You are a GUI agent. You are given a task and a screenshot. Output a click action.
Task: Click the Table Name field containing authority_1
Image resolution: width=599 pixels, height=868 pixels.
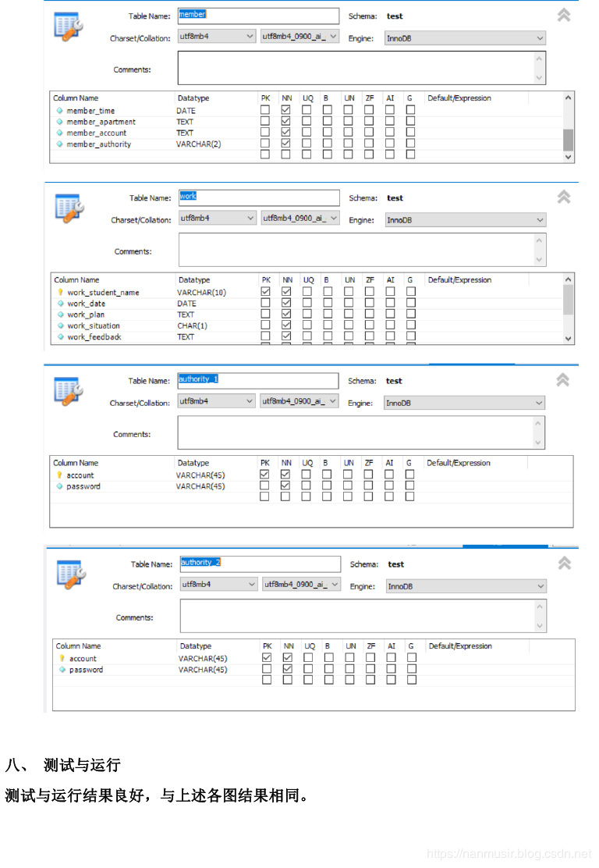point(257,379)
